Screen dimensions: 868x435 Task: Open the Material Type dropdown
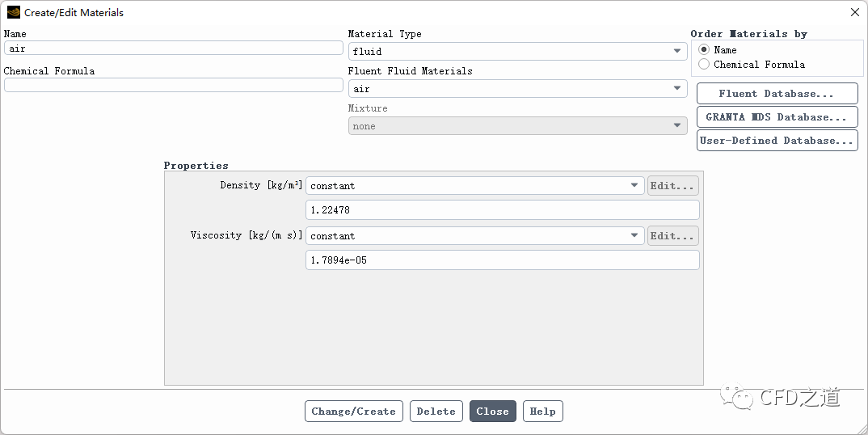point(517,52)
